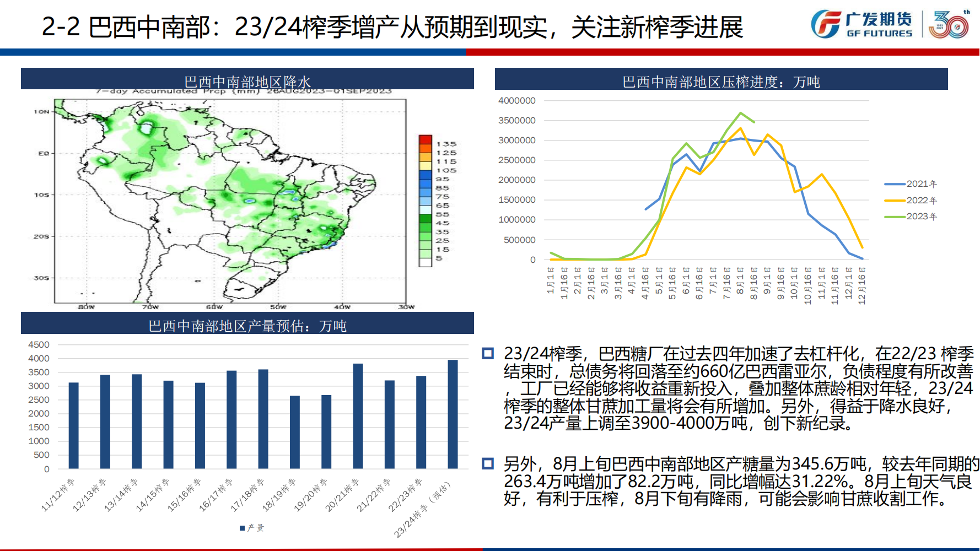Select the 2022年 yellow legend marker

tap(895, 201)
